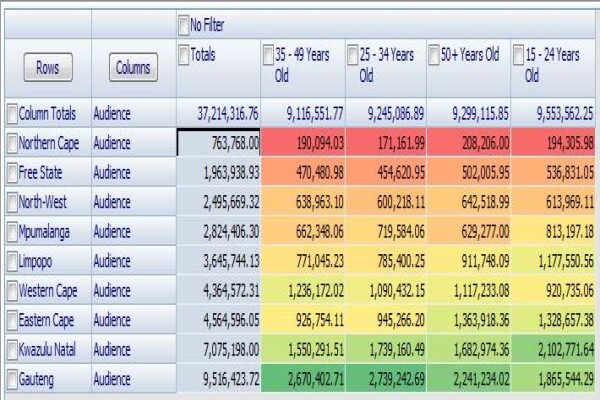
Task: Click Western Cape total 4,364,572.31
Action: (x=218, y=290)
